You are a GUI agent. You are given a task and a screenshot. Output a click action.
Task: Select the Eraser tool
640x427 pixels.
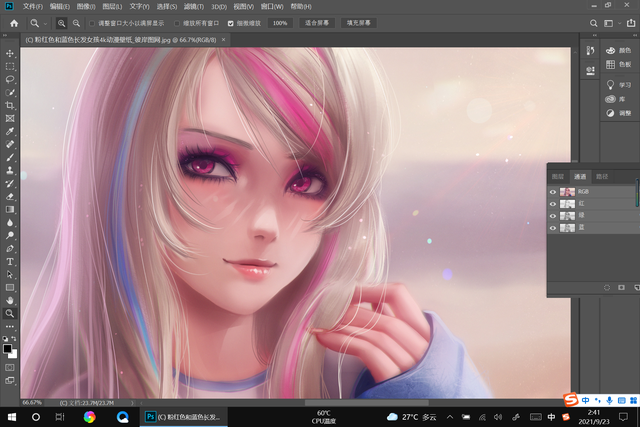tap(10, 197)
